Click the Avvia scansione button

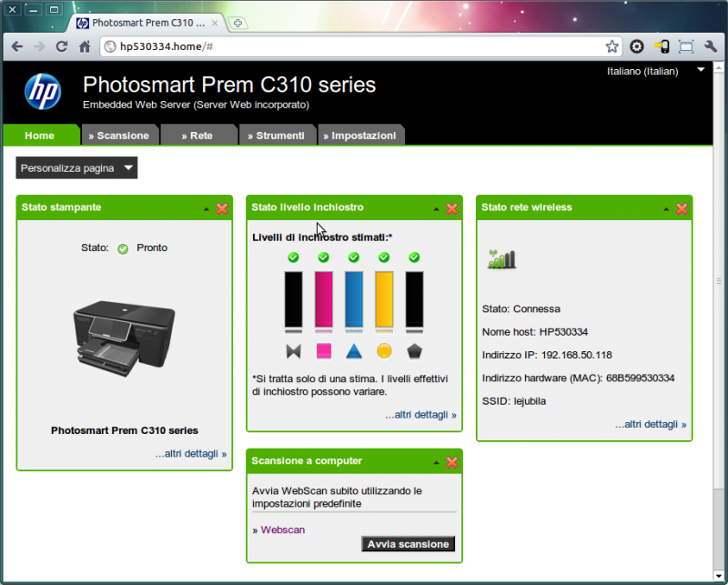coord(408,544)
